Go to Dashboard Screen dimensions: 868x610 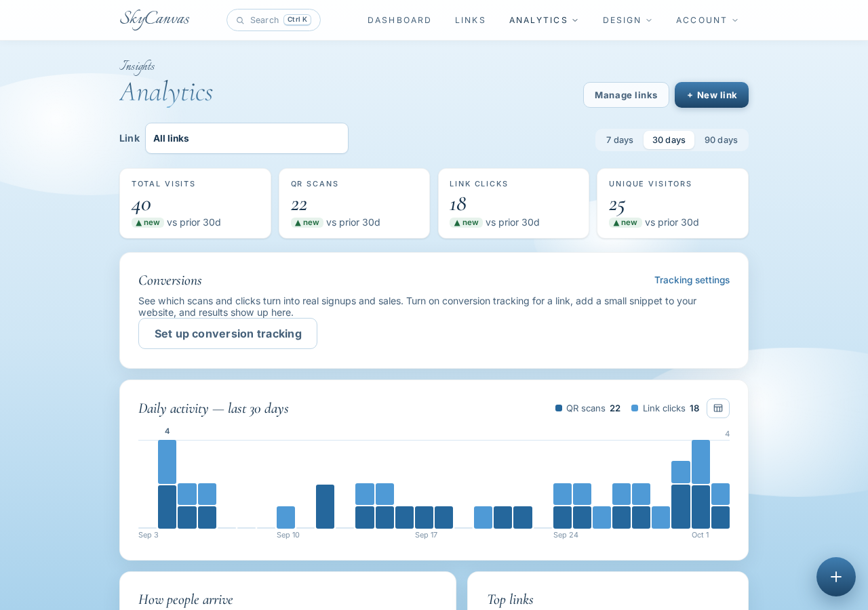click(399, 20)
